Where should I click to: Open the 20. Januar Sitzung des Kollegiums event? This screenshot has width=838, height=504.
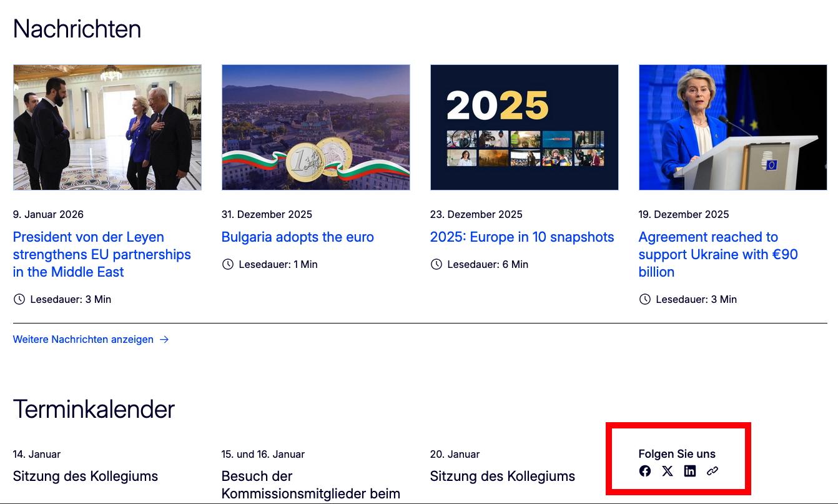coord(502,476)
